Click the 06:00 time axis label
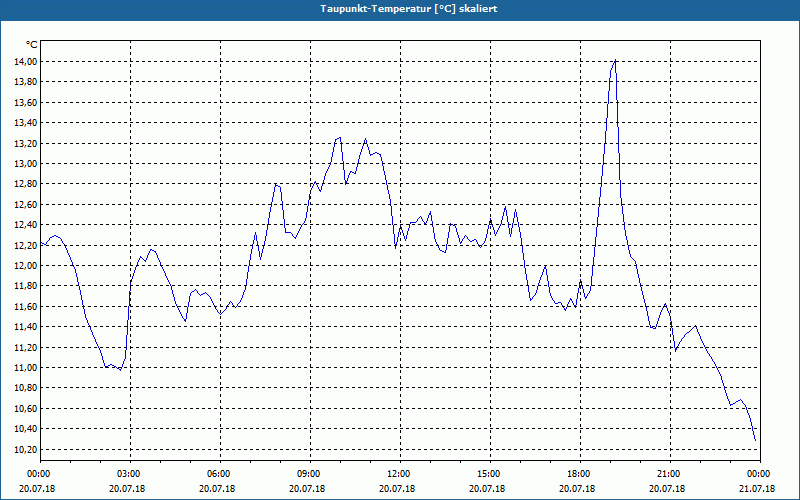This screenshot has height=500, width=800. [x=220, y=474]
